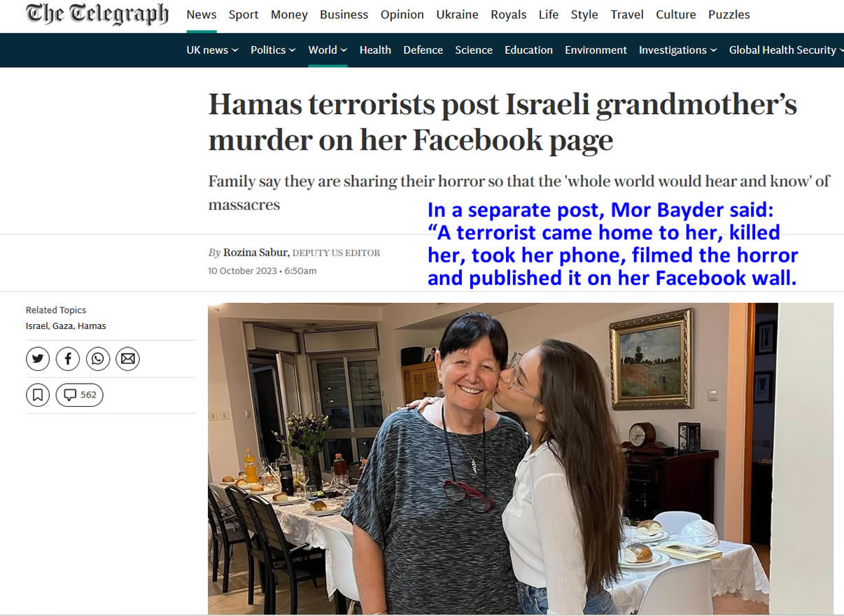Screen dimensions: 844x616
Task: Open the Israel related topic link
Action: point(36,325)
